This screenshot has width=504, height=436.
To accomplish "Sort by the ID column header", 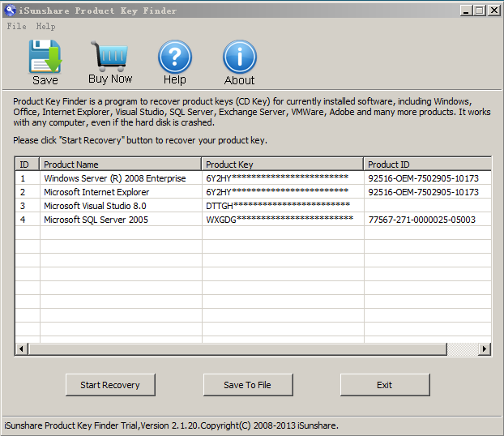I will [x=28, y=165].
